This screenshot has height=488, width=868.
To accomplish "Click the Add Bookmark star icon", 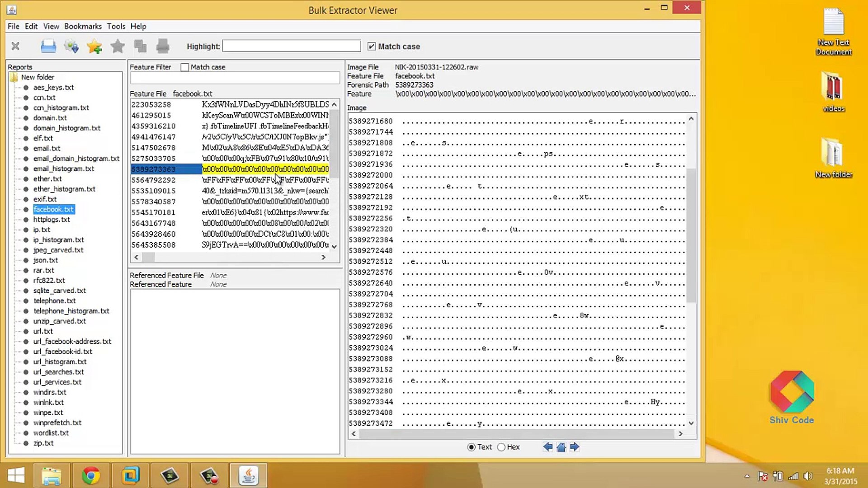I will 94,46.
